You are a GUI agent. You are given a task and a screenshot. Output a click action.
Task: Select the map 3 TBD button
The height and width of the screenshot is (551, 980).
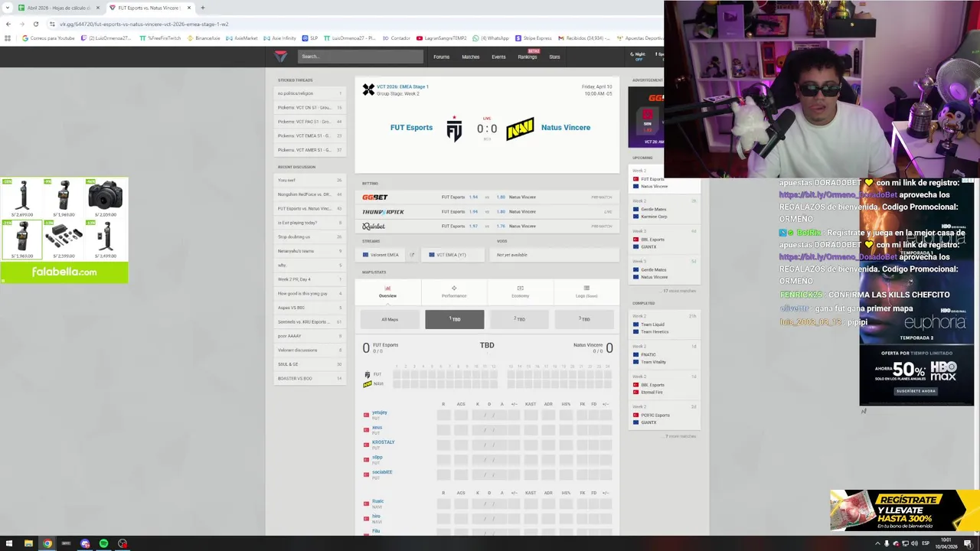[x=584, y=319]
